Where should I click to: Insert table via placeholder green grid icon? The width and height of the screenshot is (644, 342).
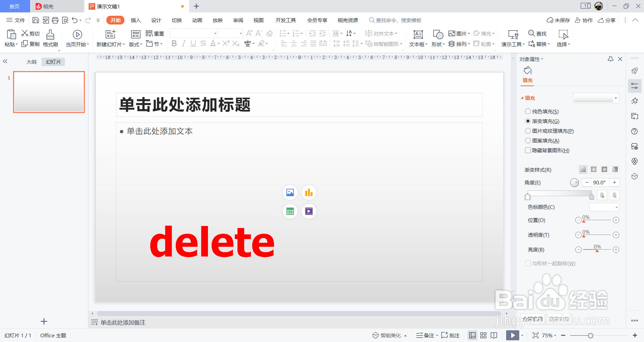pos(290,211)
